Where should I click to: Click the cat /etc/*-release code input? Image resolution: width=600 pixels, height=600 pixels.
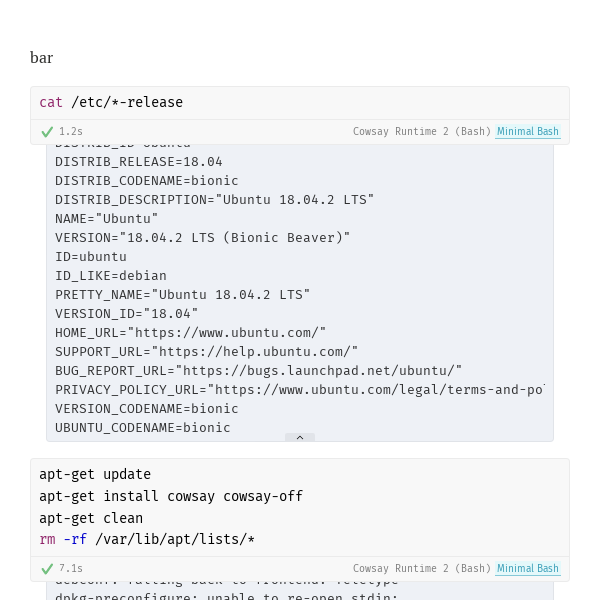(111, 102)
